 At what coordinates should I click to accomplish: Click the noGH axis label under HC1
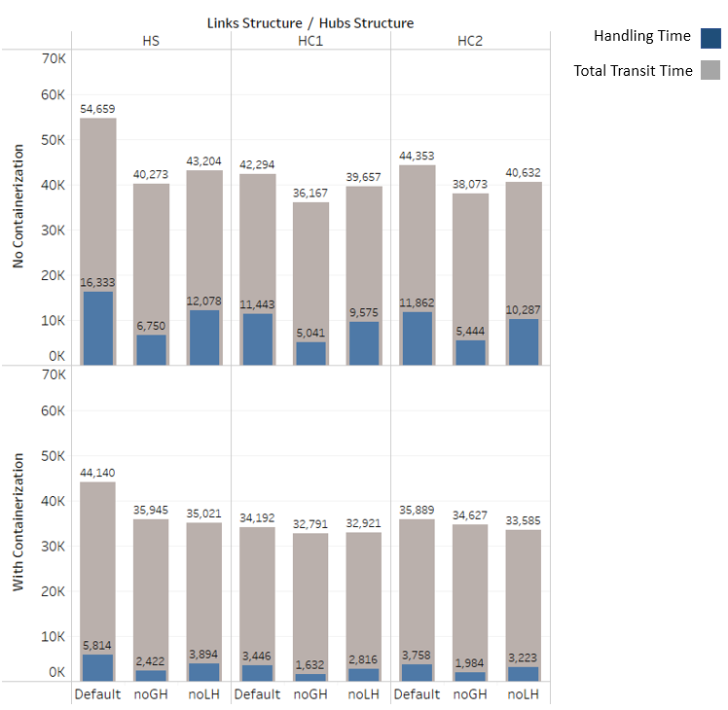pos(310,694)
